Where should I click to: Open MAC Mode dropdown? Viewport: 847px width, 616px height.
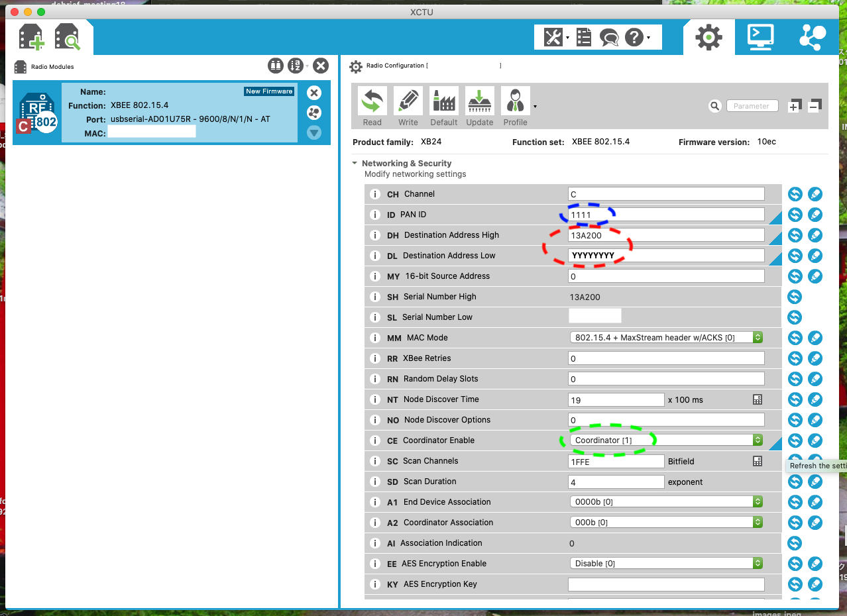pyautogui.click(x=666, y=338)
